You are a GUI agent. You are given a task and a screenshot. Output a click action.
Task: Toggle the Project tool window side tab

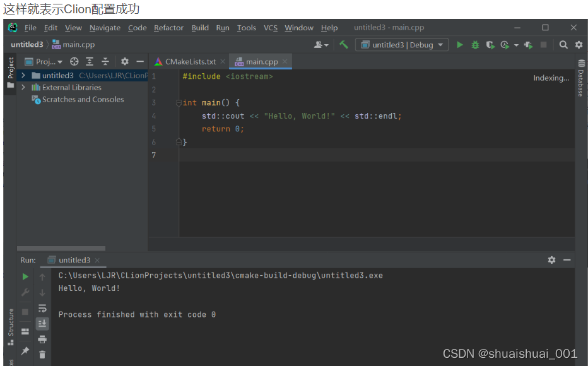(11, 73)
